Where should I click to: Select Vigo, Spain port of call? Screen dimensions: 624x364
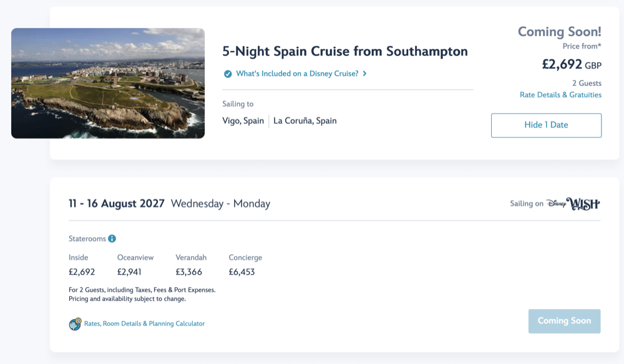pyautogui.click(x=243, y=121)
